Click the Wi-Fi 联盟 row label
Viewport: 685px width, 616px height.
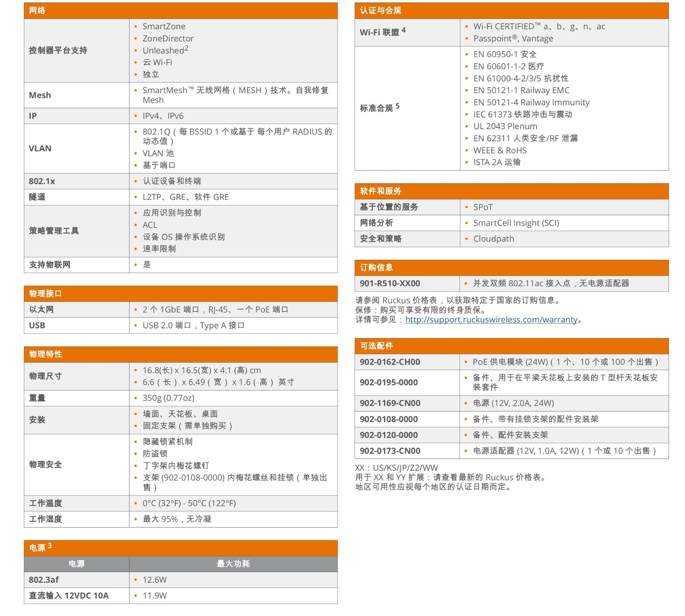(x=382, y=32)
